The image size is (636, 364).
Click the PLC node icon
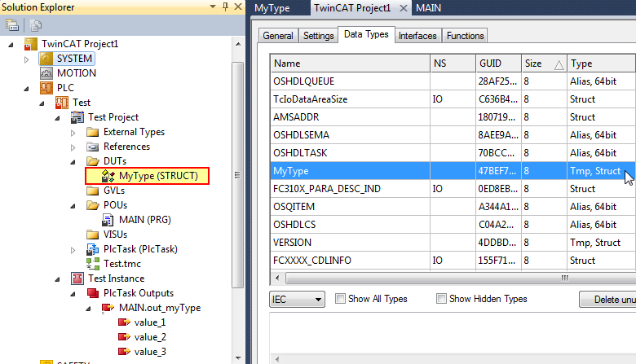coord(46,88)
